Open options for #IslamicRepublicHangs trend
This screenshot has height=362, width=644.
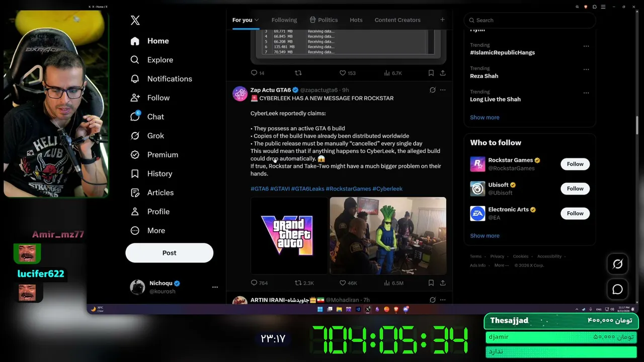[x=586, y=46]
